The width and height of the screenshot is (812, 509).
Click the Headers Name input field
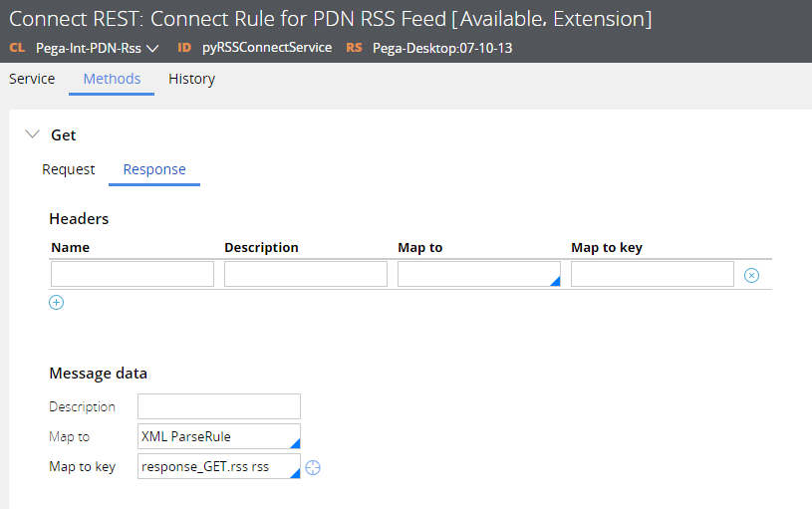[x=133, y=274]
